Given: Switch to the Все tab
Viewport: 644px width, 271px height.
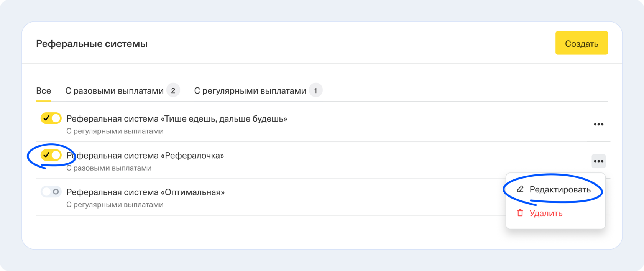Looking at the screenshot, I should 43,91.
